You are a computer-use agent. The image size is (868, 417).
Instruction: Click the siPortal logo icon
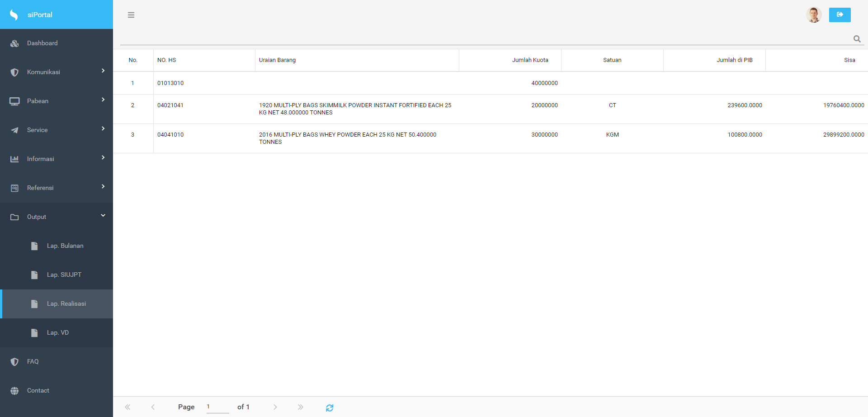pos(14,15)
